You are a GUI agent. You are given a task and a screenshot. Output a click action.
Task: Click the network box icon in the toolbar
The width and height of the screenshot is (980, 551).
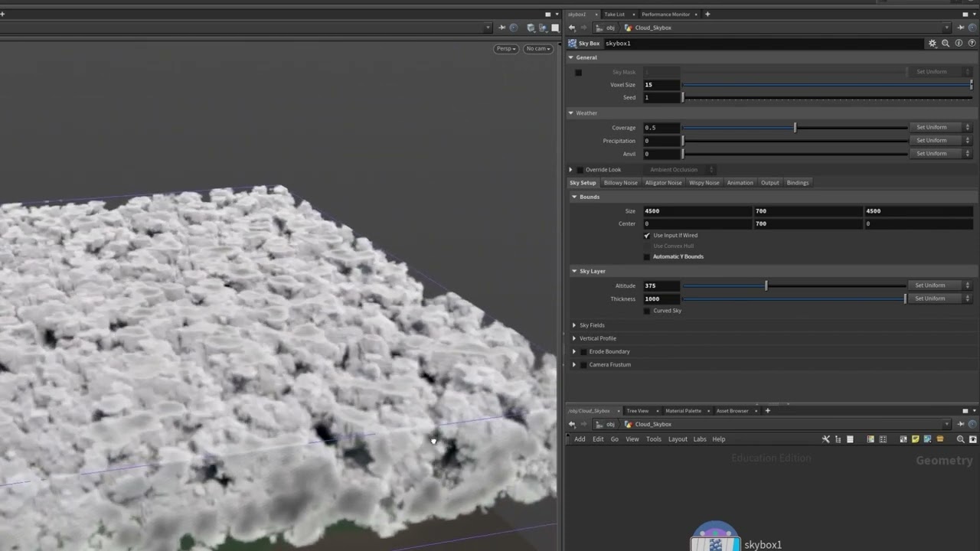(903, 439)
